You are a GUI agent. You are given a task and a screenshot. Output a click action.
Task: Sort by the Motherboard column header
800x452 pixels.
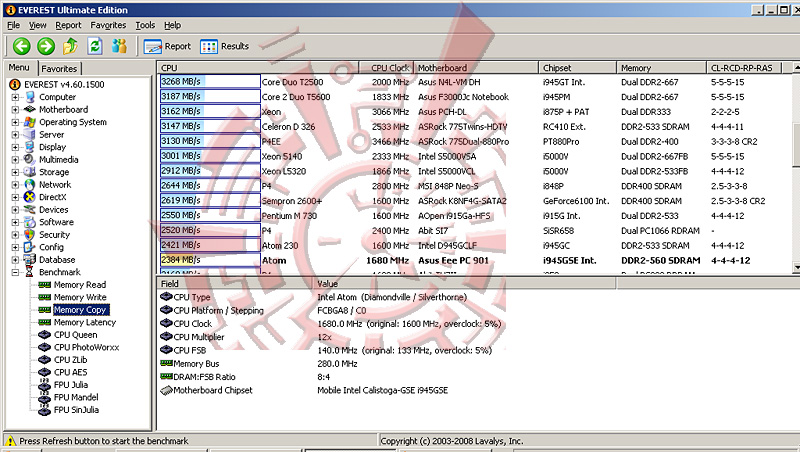476,68
